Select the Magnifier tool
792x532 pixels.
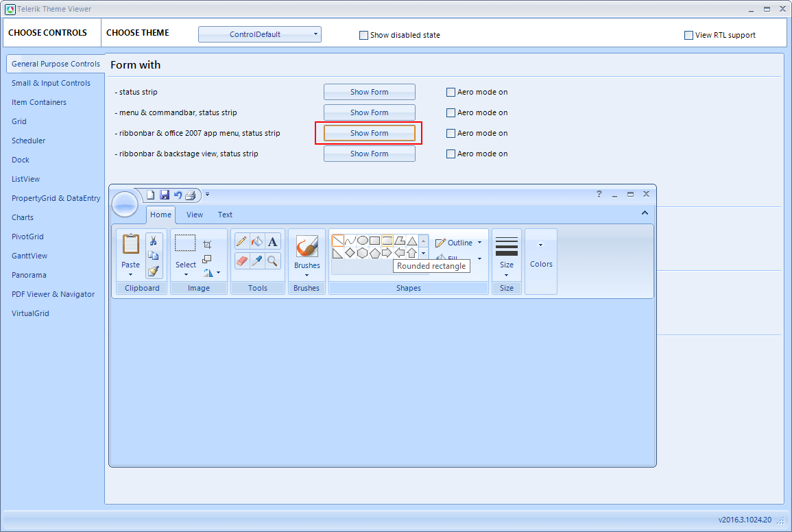273,261
